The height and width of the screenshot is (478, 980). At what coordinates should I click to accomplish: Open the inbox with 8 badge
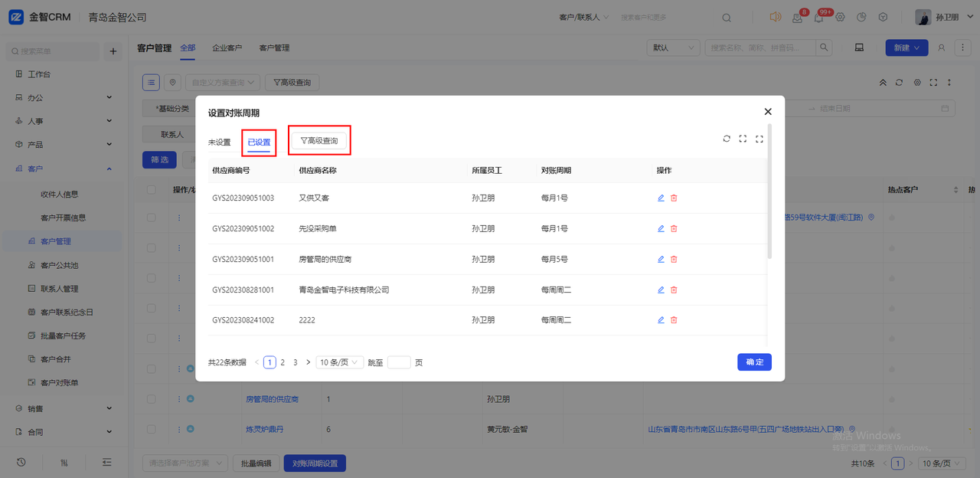click(797, 18)
